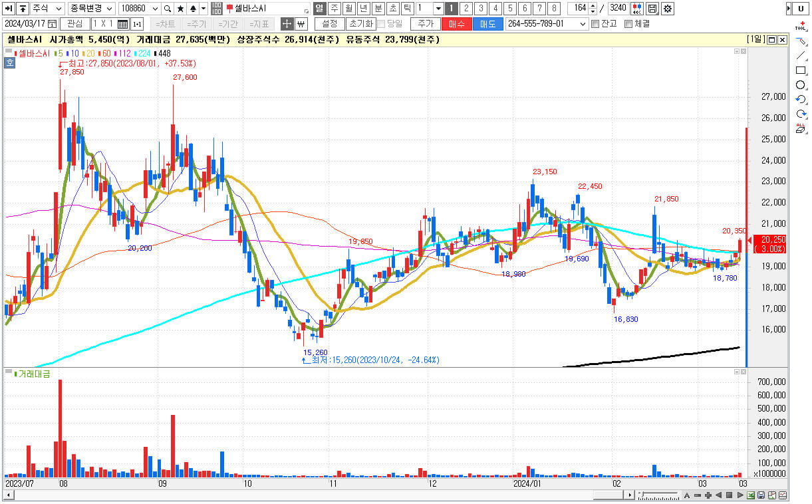Image resolution: width=812 pixels, height=504 pixels.
Task: Select the rectangle drawing tool
Action: [801, 70]
